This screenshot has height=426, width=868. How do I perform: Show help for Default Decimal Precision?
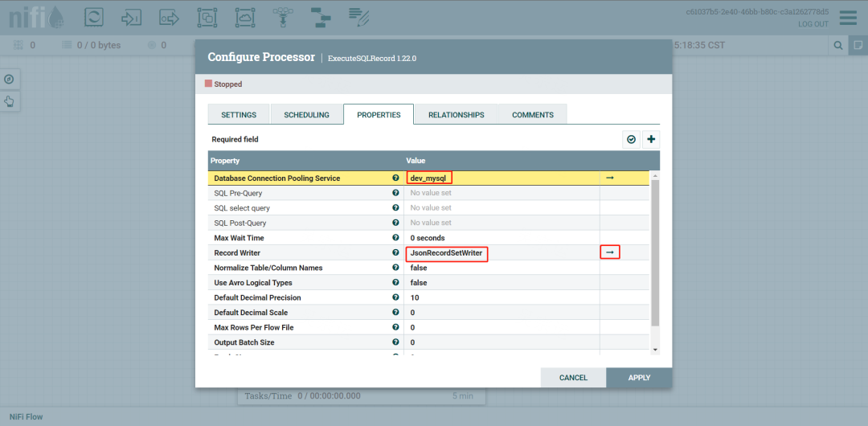[x=395, y=297]
